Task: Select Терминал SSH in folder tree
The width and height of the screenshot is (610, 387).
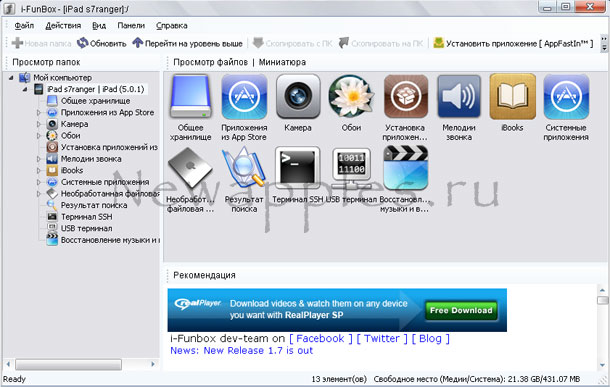Action: (86, 217)
